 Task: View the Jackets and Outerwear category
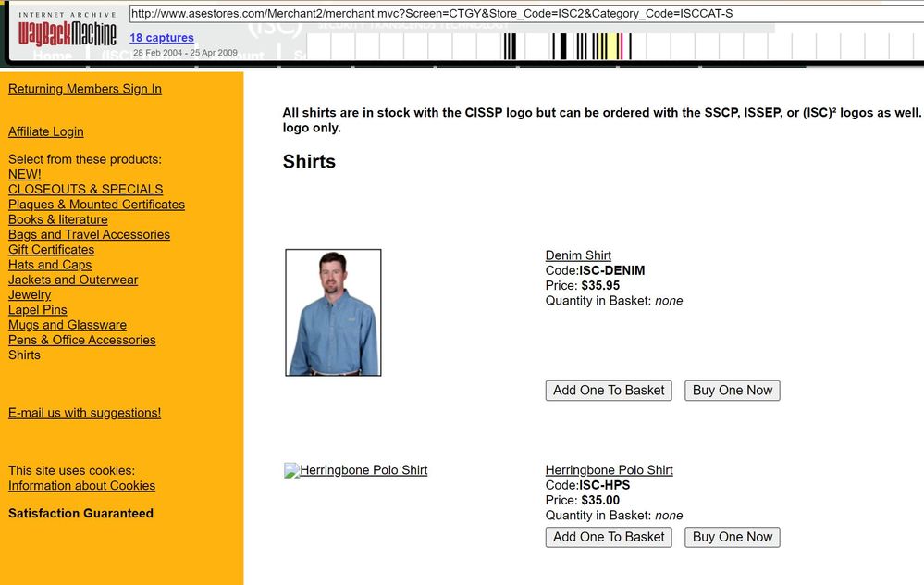point(73,280)
